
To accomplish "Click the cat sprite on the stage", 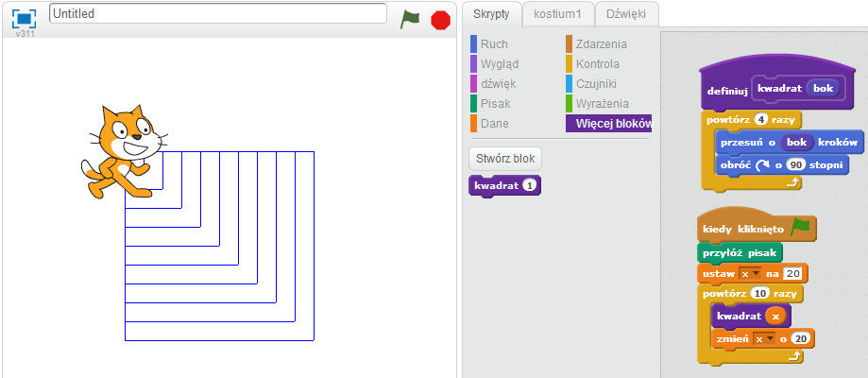I will coord(123,152).
